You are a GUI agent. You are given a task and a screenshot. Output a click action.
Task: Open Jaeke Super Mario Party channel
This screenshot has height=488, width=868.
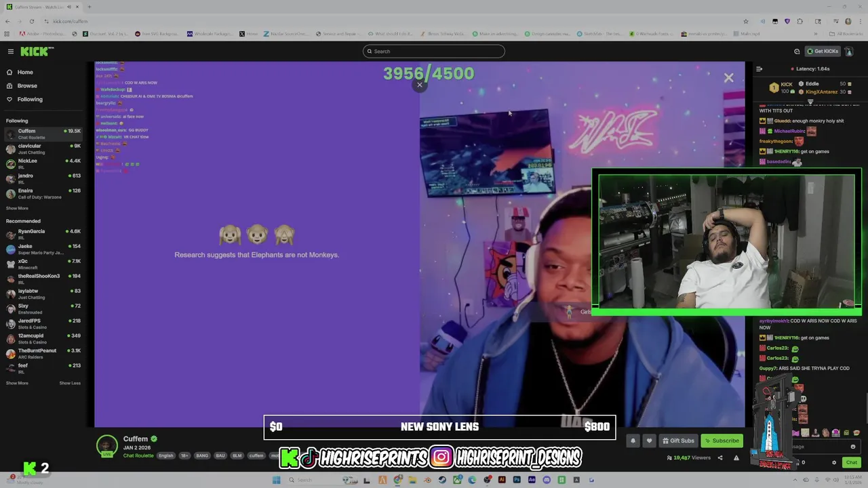tap(43, 249)
